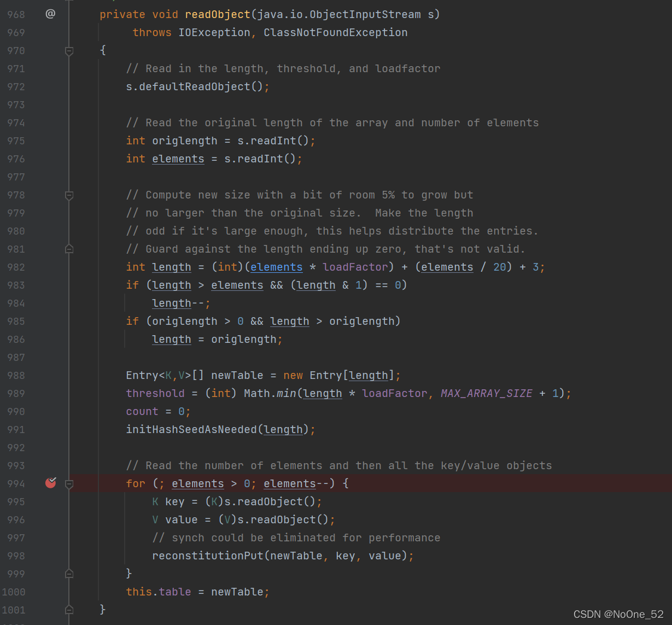This screenshot has width=672, height=625.
Task: Click elements-- on line 994
Action: [x=296, y=484]
